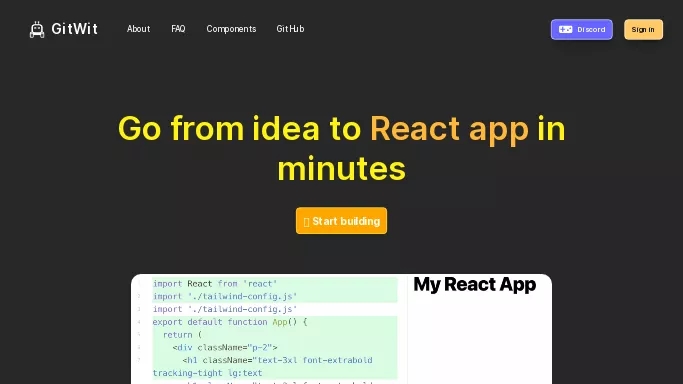Image resolution: width=683 pixels, height=384 pixels.
Task: Click the Sign in button
Action: click(643, 30)
